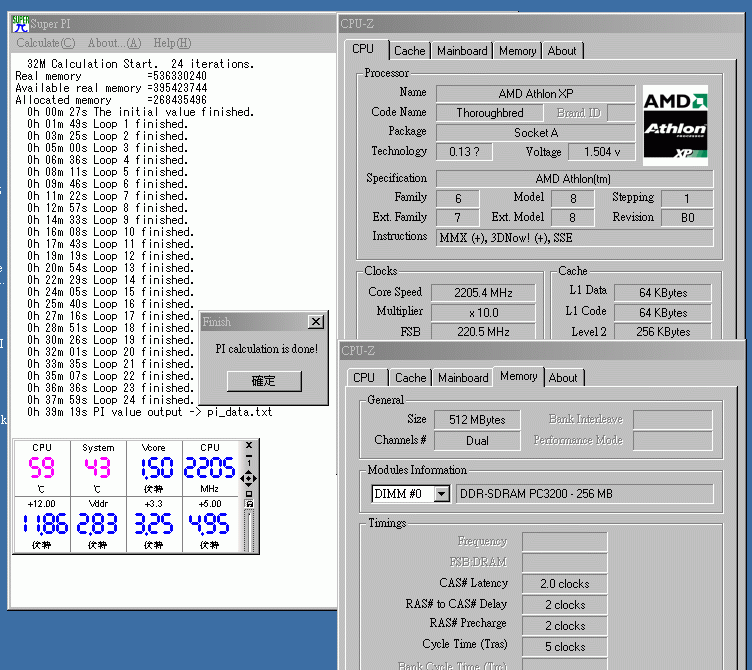
Task: Click '32M Calculation Start. 24 iterations.' line
Action: (x=141, y=64)
